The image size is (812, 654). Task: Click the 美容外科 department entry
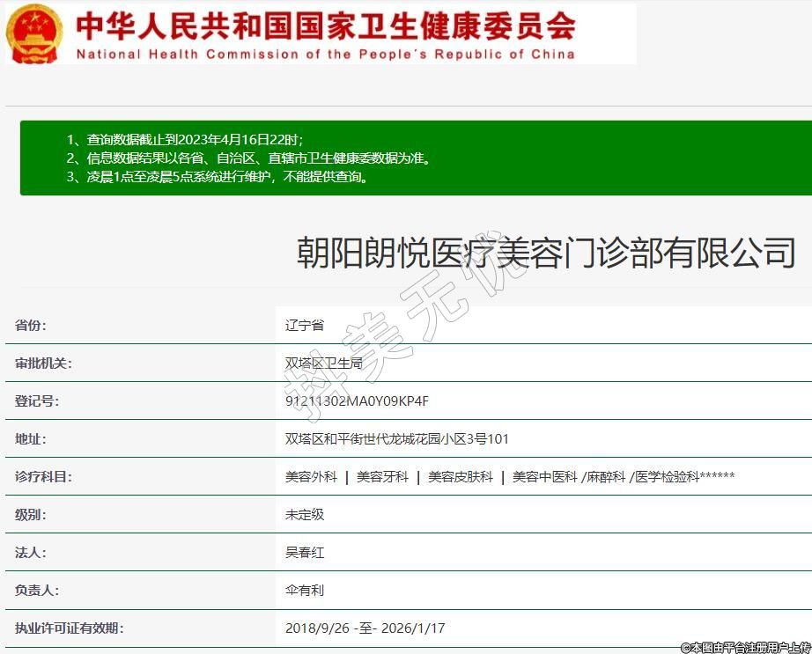pos(311,477)
